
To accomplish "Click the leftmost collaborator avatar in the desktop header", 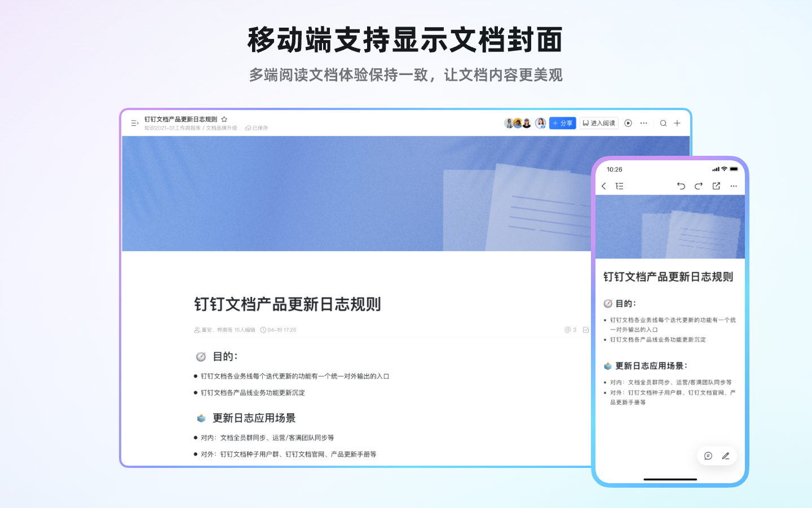I will click(x=509, y=123).
